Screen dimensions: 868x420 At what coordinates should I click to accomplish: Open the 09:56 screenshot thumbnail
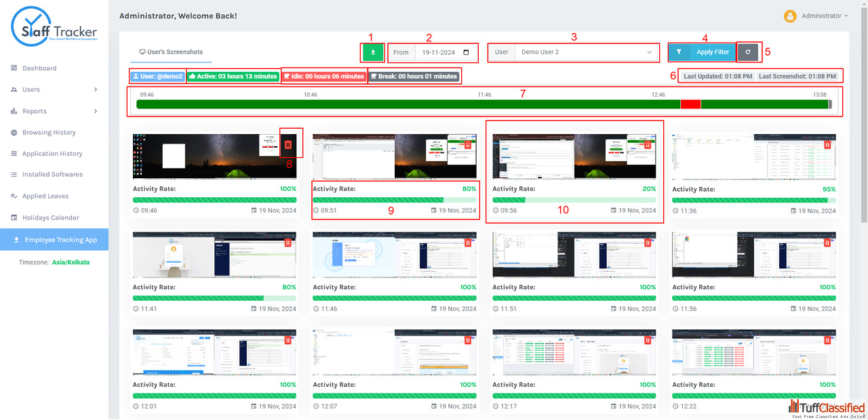574,156
